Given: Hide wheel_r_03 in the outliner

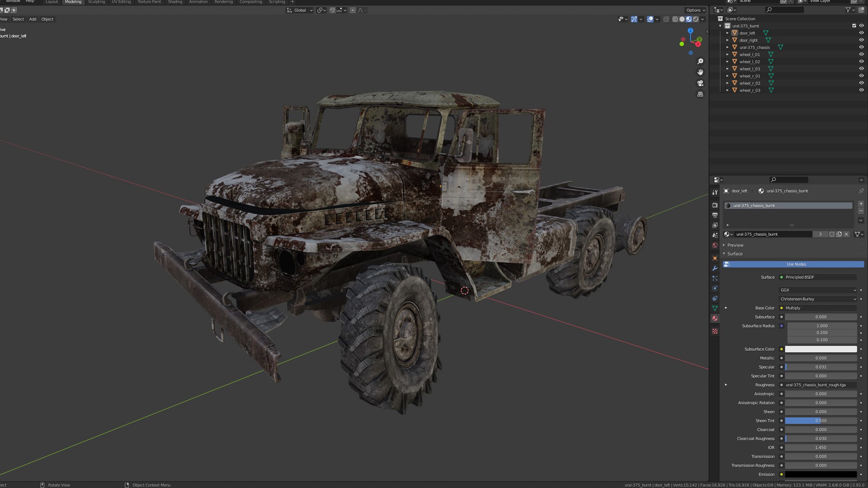Looking at the screenshot, I should (861, 90).
